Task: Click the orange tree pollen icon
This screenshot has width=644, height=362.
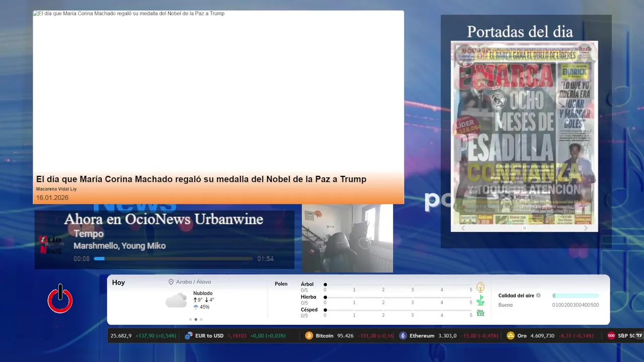Action: [480, 287]
